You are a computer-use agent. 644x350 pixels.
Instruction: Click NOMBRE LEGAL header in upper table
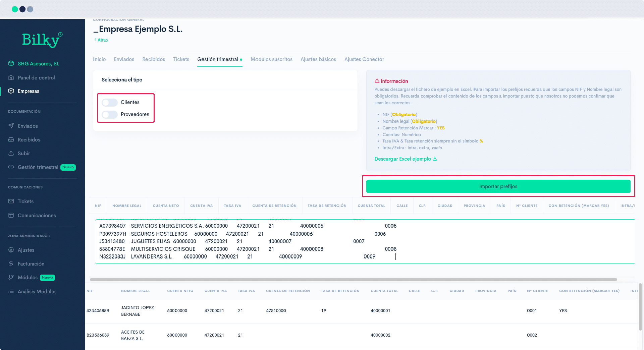point(127,206)
